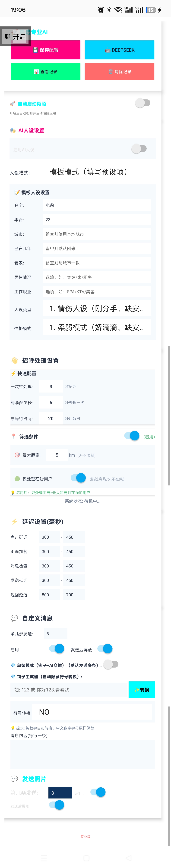Tap the lightning icon beside 延迟设置(毫秒)

pos(14,522)
